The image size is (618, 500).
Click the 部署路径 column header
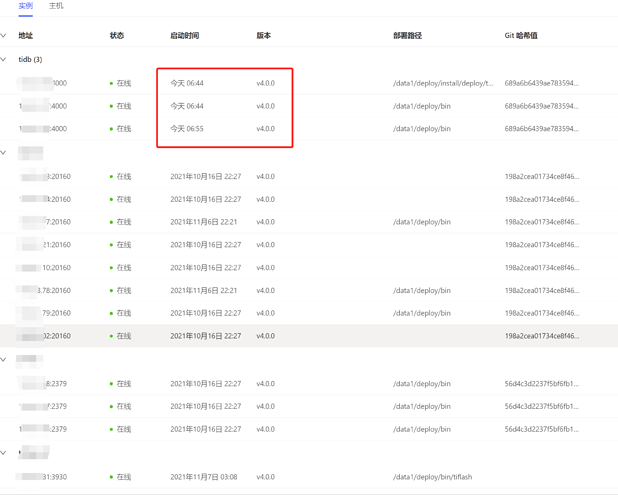[x=408, y=35]
